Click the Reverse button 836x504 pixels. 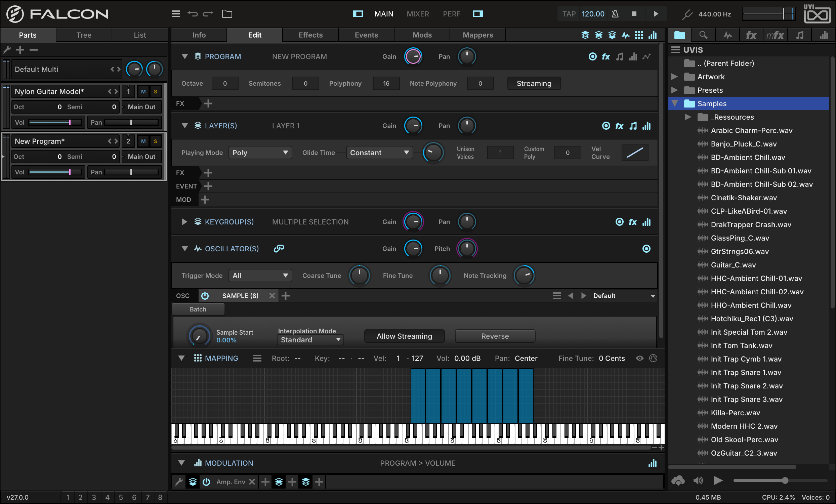point(495,336)
